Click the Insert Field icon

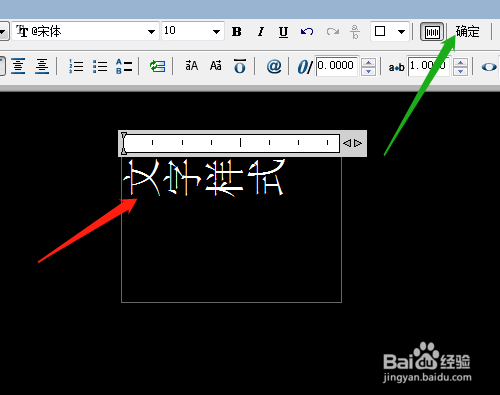[157, 66]
